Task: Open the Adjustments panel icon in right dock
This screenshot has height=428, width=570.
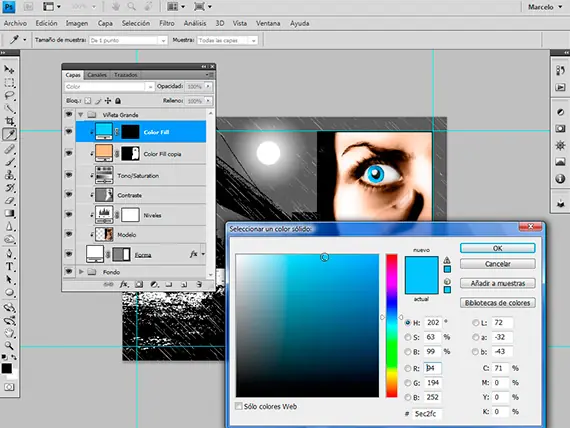Action: click(x=560, y=112)
